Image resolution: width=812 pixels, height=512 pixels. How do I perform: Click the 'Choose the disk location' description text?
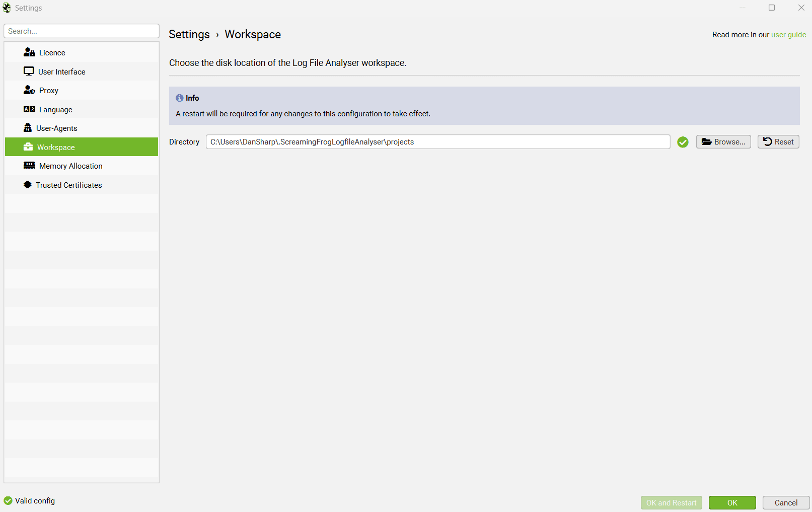pos(288,63)
